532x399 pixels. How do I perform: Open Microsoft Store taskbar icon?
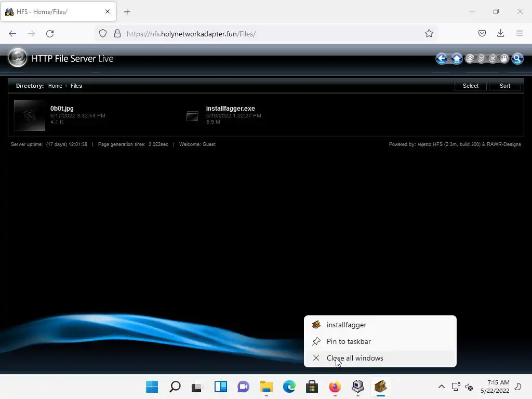pyautogui.click(x=312, y=387)
